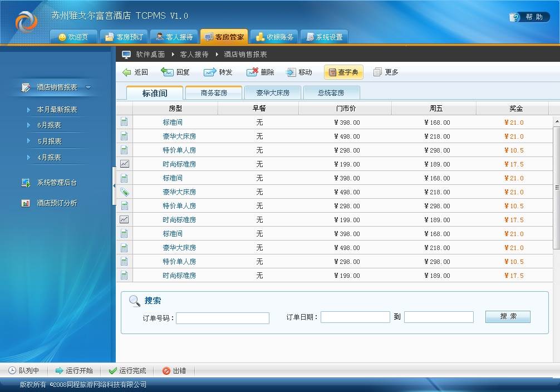Click the 酒店预订分析 chart icon
The height and width of the screenshot is (392, 560).
pyautogui.click(x=26, y=203)
